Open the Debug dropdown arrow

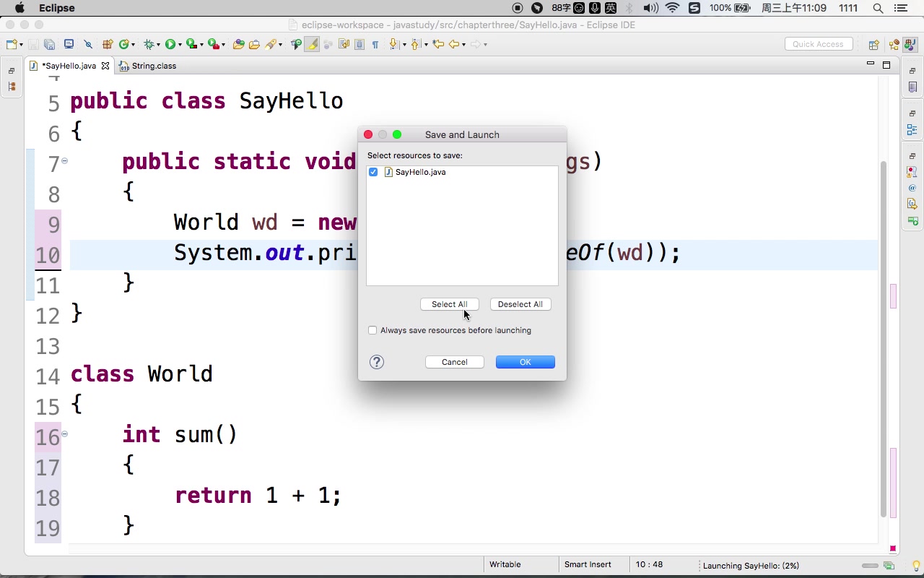point(158,45)
